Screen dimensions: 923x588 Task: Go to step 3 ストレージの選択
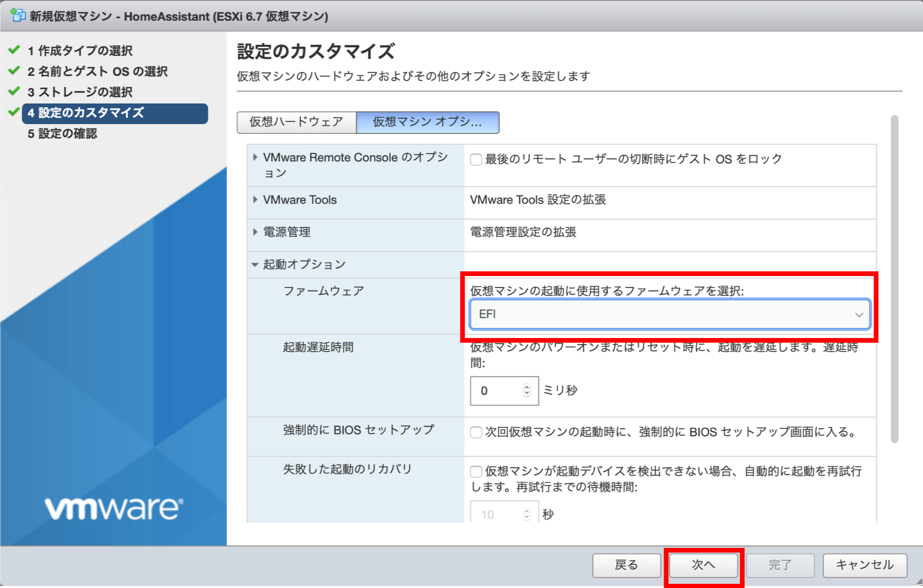pyautogui.click(x=80, y=92)
